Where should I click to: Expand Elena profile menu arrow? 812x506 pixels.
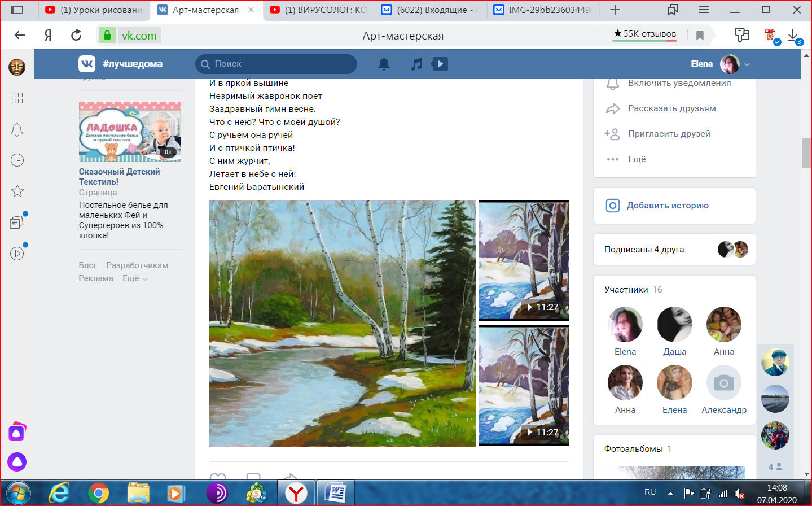click(x=747, y=64)
